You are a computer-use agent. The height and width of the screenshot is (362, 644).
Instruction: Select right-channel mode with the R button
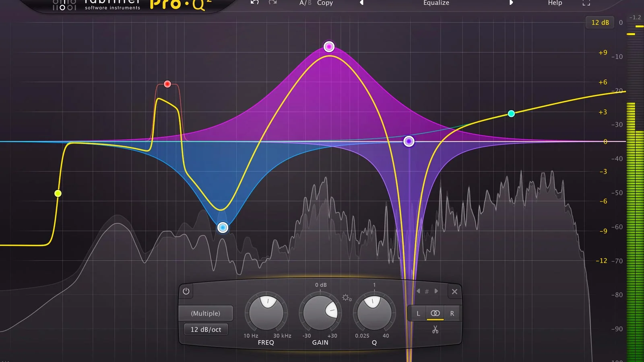point(452,313)
